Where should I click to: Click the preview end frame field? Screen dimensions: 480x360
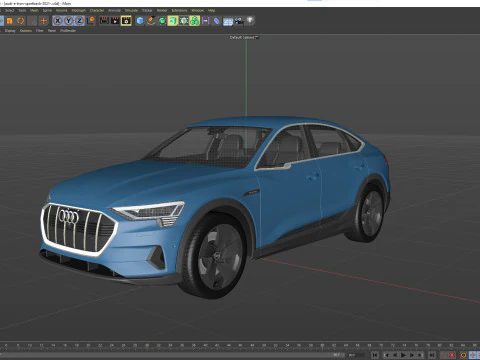tap(338, 355)
